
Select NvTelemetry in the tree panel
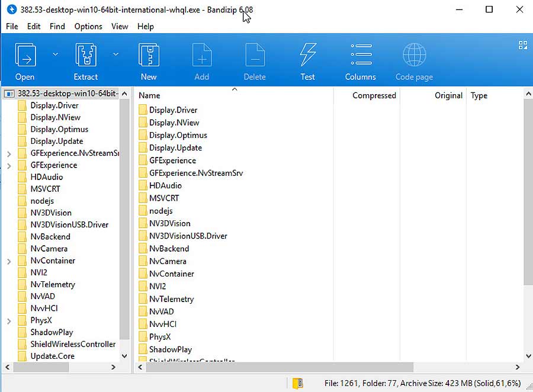53,284
